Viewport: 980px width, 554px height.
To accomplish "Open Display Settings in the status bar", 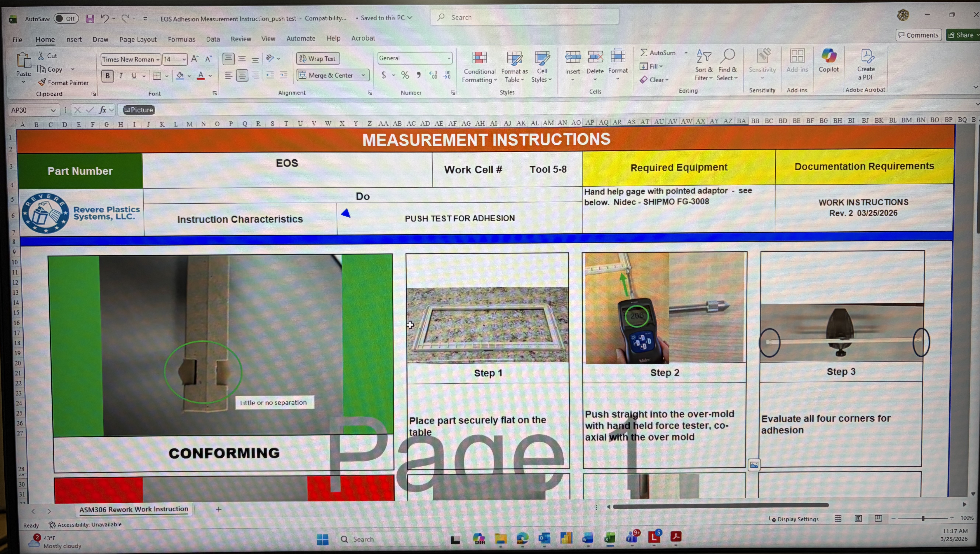I will tap(793, 519).
